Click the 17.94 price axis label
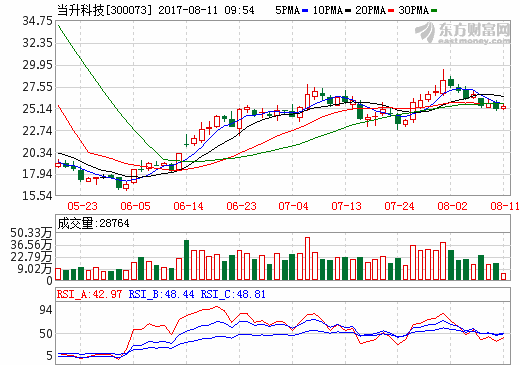 (x=38, y=174)
